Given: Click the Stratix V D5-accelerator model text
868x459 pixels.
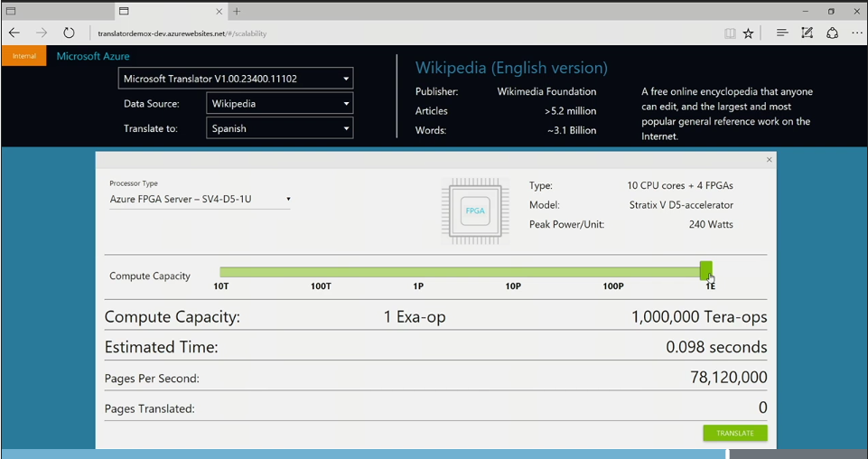Looking at the screenshot, I should [681, 205].
